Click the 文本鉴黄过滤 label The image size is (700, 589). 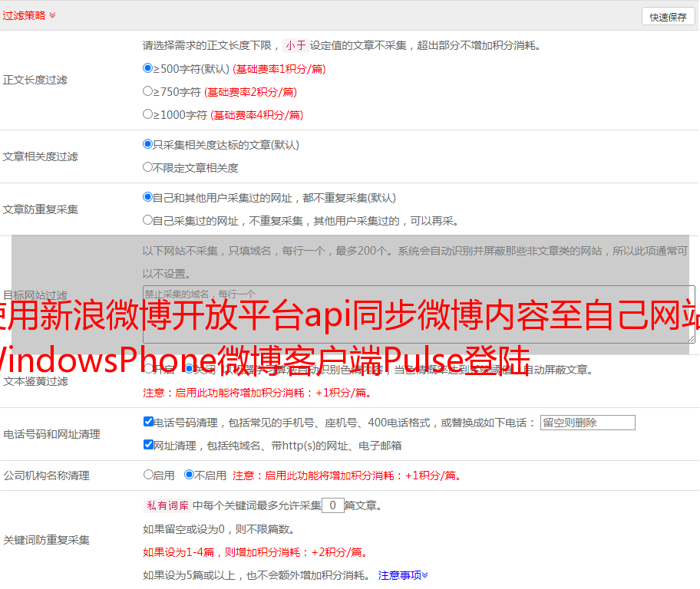36,381
